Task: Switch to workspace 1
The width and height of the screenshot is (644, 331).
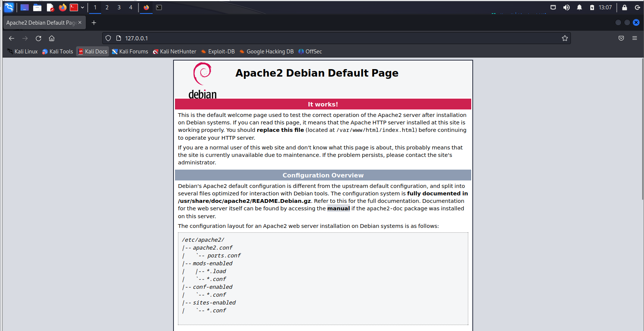Action: click(95, 7)
